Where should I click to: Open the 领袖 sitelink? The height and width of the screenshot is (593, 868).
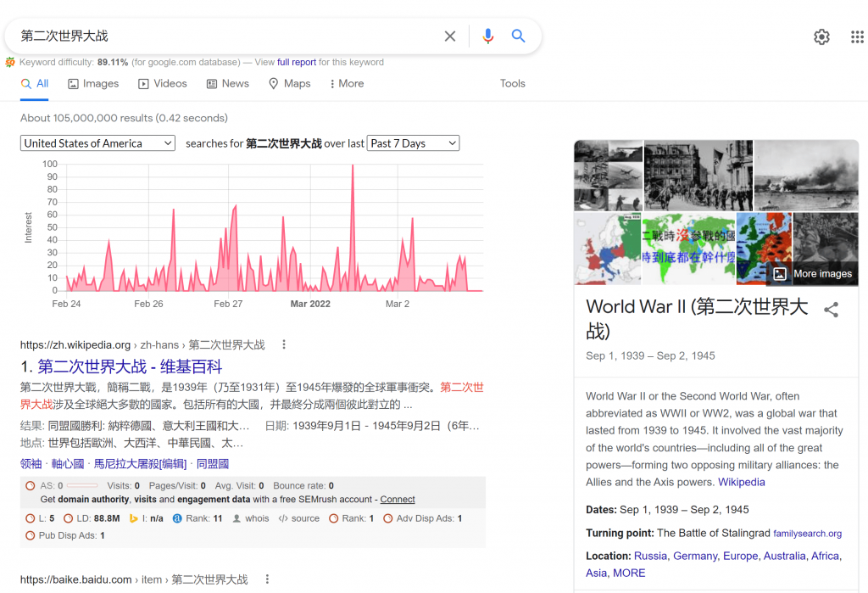coord(31,464)
